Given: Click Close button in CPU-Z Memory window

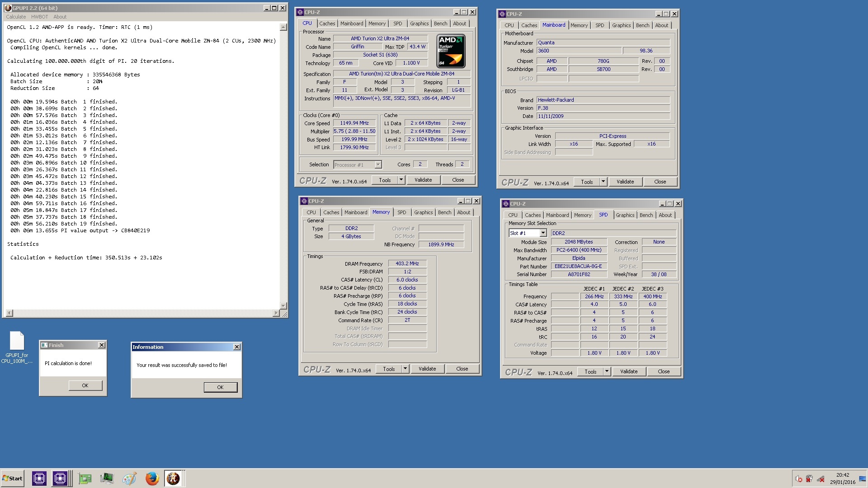Looking at the screenshot, I should (462, 369).
